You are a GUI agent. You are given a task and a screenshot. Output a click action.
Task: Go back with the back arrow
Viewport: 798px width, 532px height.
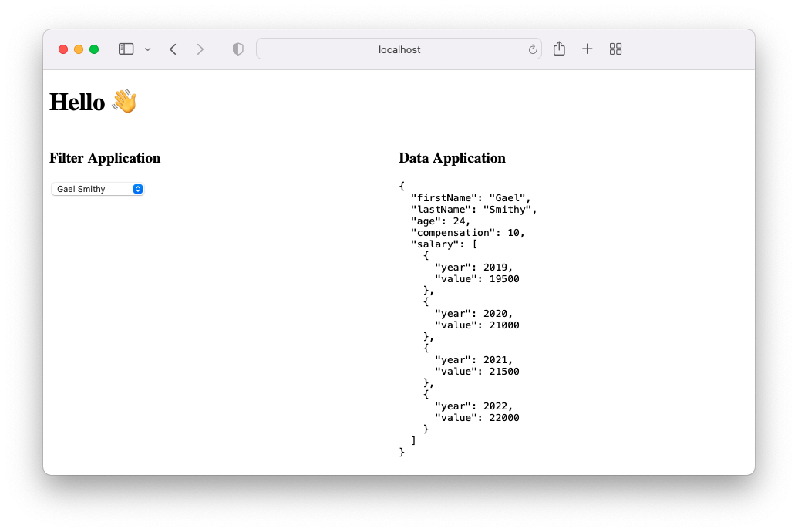173,49
